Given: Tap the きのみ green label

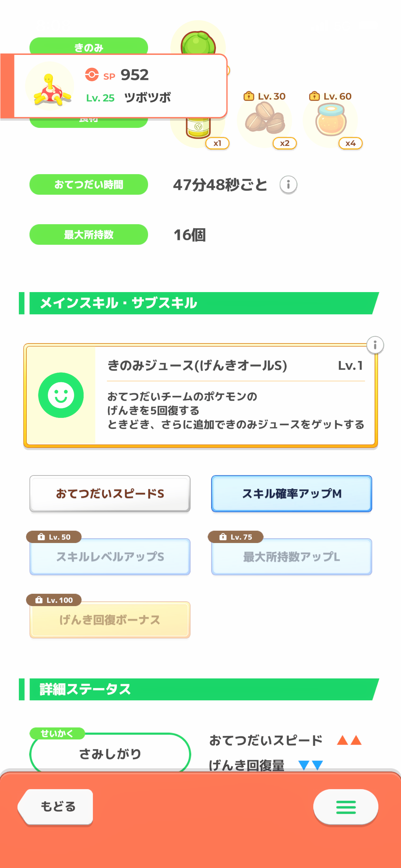Looking at the screenshot, I should [88, 47].
